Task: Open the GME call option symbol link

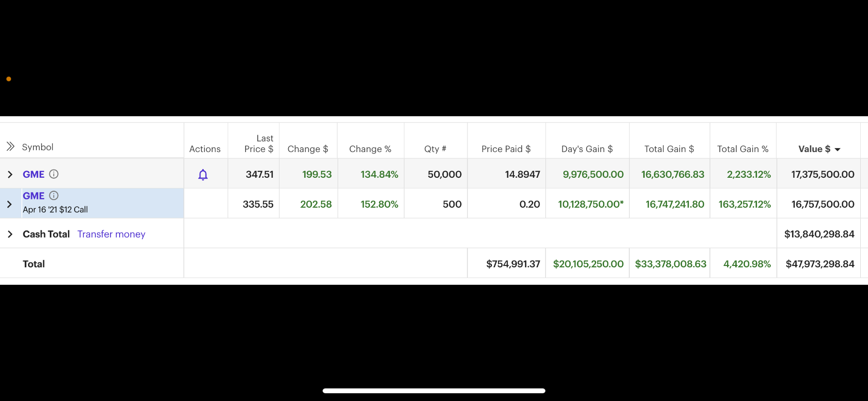Action: click(33, 196)
